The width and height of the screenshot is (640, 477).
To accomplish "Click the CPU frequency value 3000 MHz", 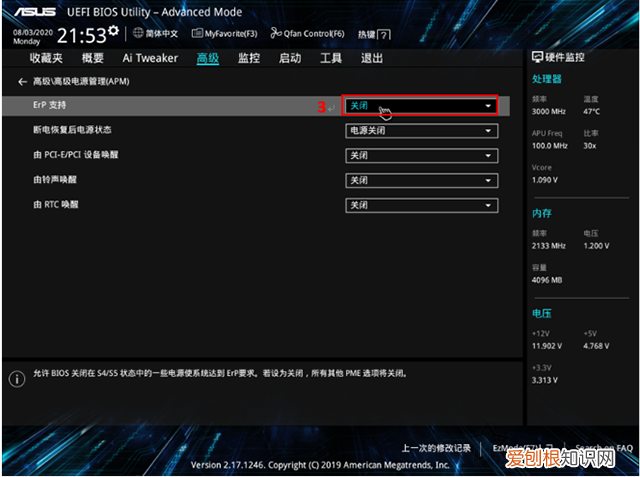I will click(x=549, y=111).
